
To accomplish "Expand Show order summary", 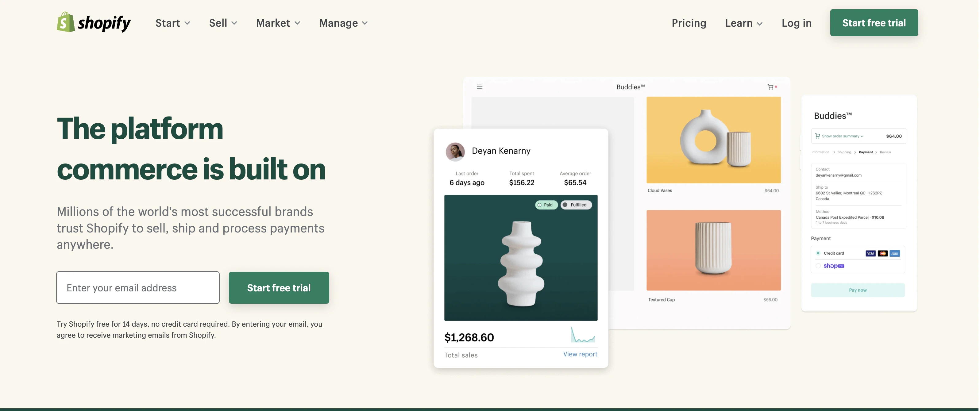I will point(842,136).
